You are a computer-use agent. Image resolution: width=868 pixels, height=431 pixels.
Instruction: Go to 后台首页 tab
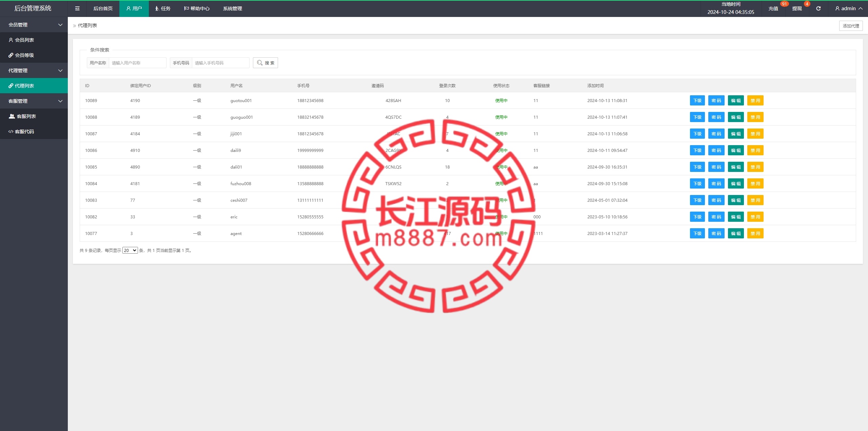click(103, 8)
